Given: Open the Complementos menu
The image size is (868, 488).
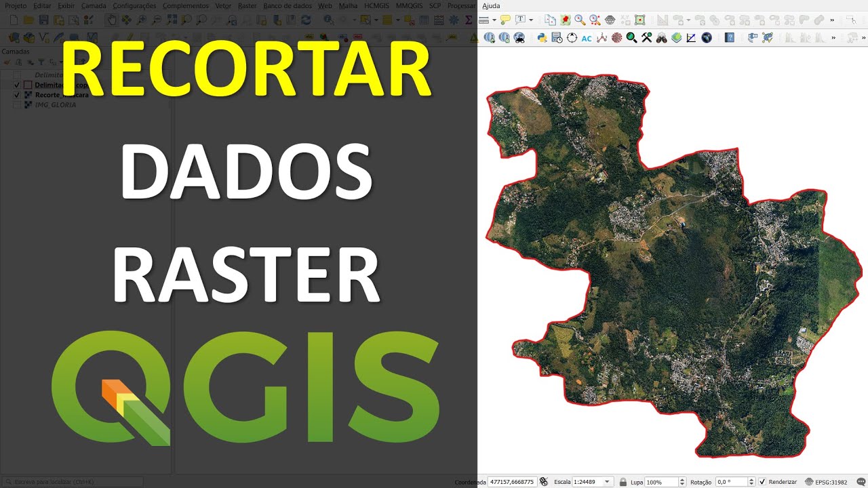Looking at the screenshot, I should 186,5.
